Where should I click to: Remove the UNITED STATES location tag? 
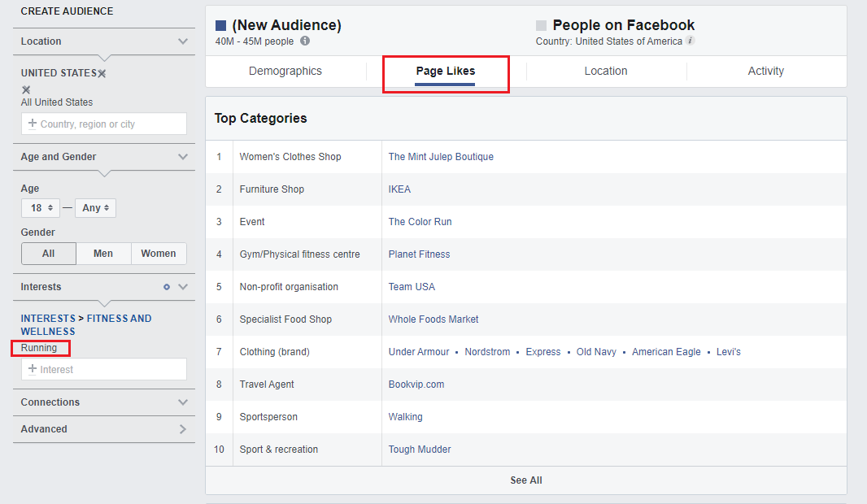click(x=102, y=73)
